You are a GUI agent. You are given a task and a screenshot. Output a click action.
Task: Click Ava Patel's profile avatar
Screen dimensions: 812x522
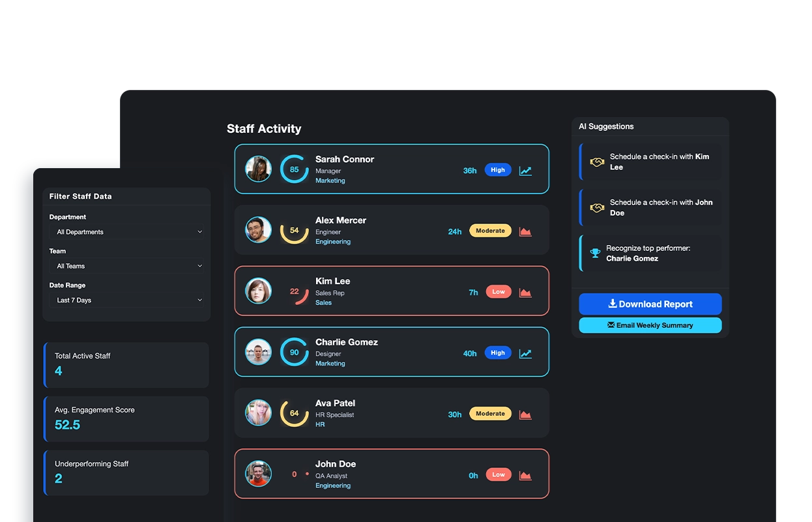pyautogui.click(x=258, y=413)
